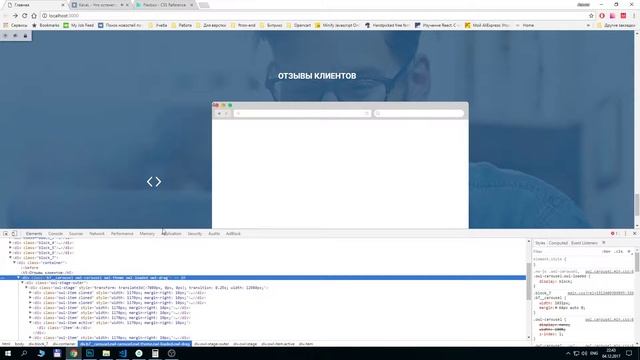Click the div.container breadcrumb
640x360 pixels.
coord(64,344)
